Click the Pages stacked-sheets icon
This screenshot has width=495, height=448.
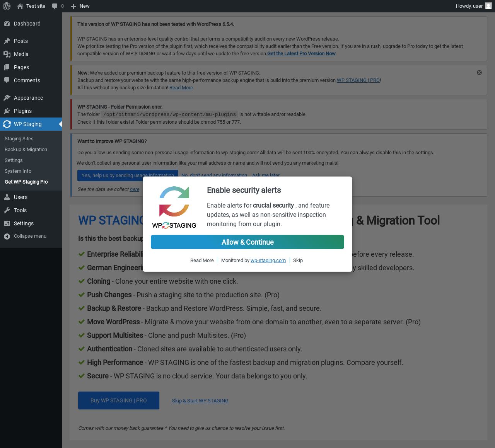[x=7, y=67]
